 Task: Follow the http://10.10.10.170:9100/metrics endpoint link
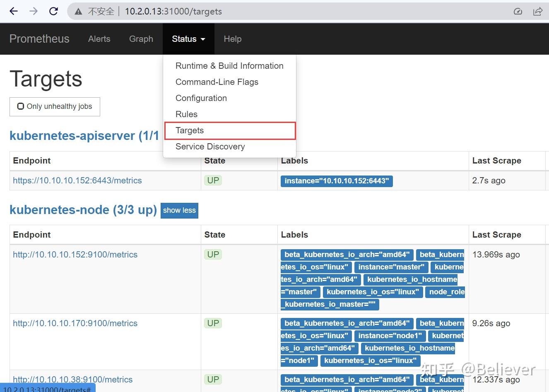75,323
